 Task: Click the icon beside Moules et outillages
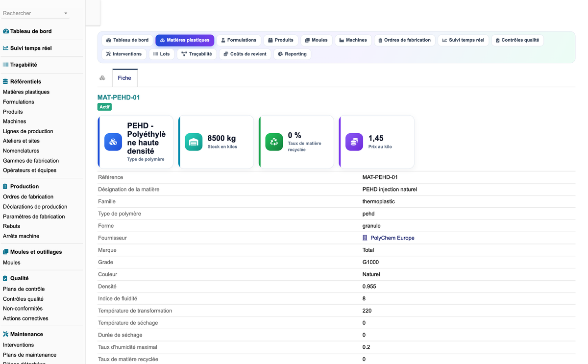tap(6, 252)
